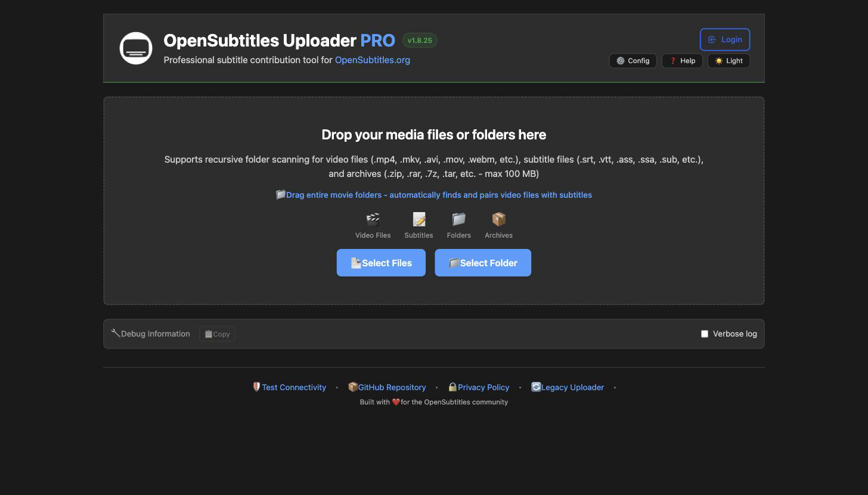The height and width of the screenshot is (495, 868).
Task: Click the OpenSubtitles Uploader PRO title
Action: (x=279, y=41)
